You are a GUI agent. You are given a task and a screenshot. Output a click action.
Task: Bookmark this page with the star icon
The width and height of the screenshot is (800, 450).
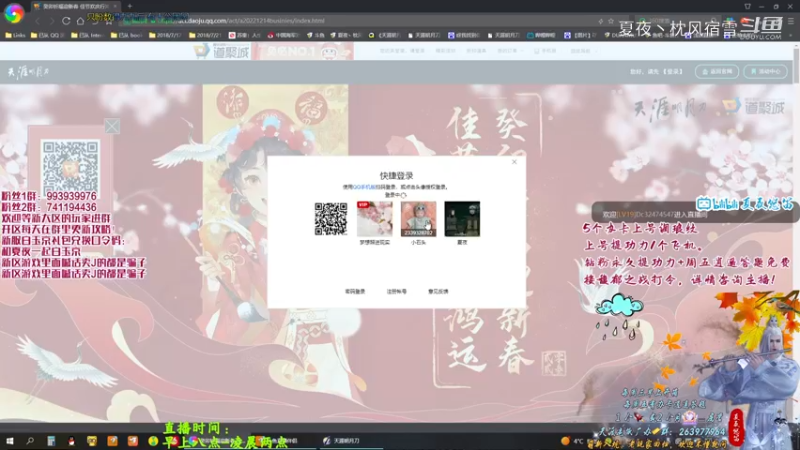(x=611, y=21)
